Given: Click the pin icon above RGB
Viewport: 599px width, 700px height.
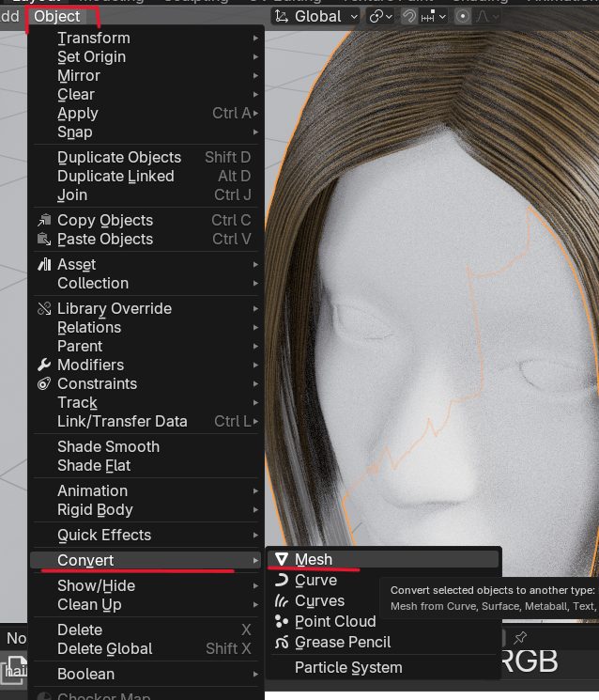Looking at the screenshot, I should 519,638.
